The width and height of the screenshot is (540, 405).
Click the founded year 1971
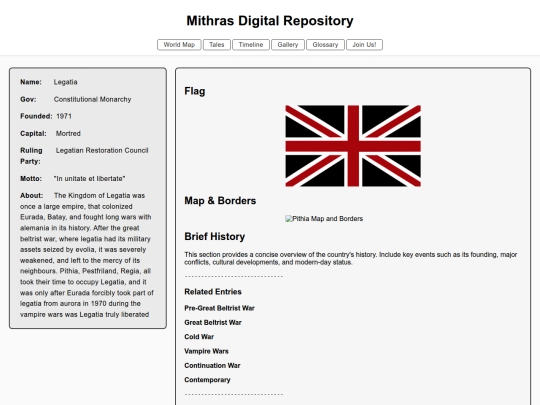point(64,116)
